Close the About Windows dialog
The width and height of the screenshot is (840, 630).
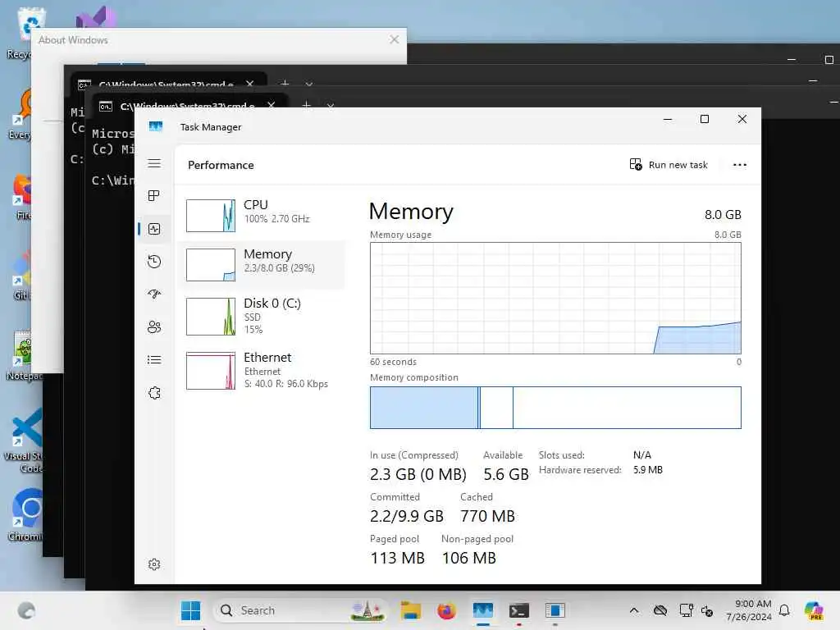(x=395, y=39)
